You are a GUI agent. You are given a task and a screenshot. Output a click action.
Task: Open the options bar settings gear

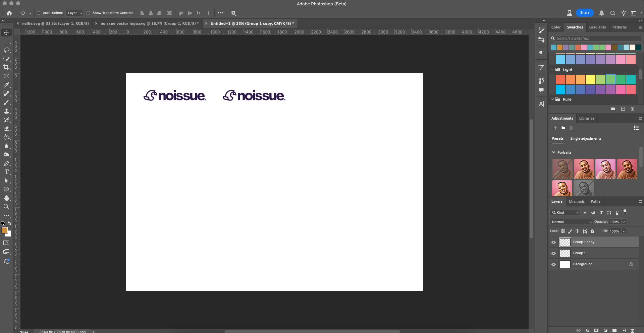(233, 13)
